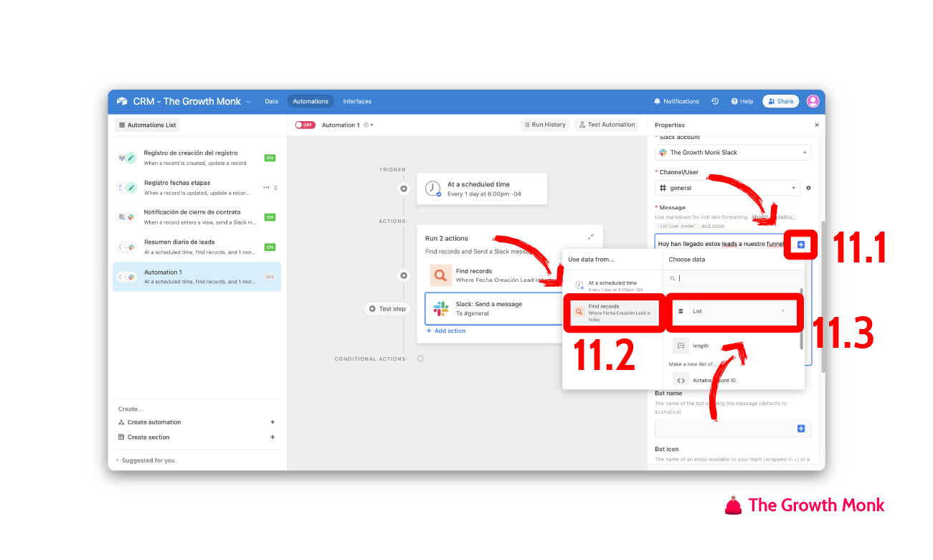
Task: Click the Add action link
Action: click(446, 331)
